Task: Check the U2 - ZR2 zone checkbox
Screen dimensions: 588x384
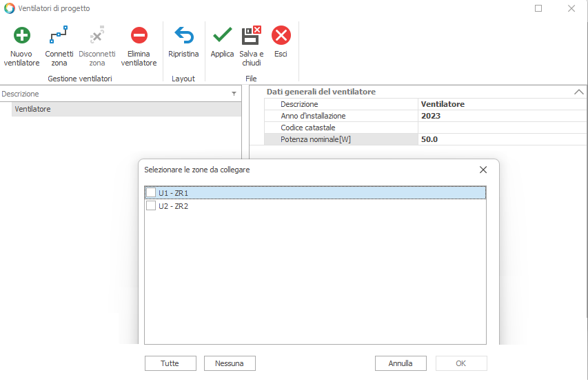Action: 151,205
